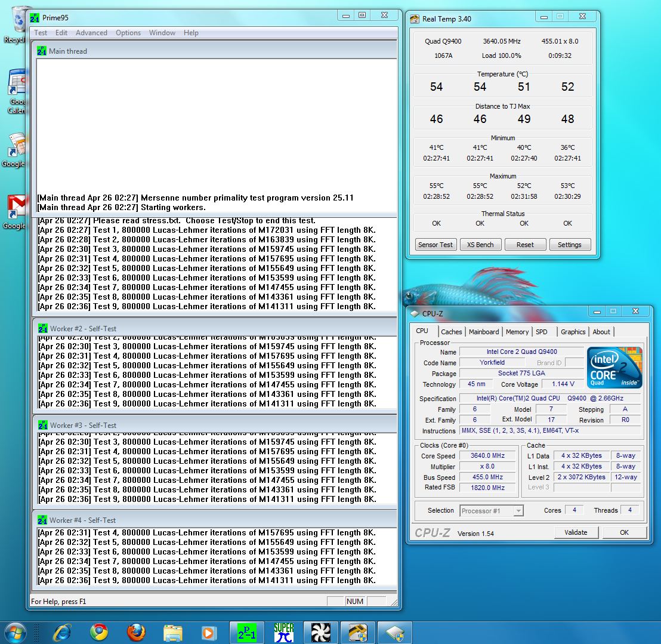Click the Real Temp title bar icon
This screenshot has height=644, width=661.
pyautogui.click(x=415, y=19)
